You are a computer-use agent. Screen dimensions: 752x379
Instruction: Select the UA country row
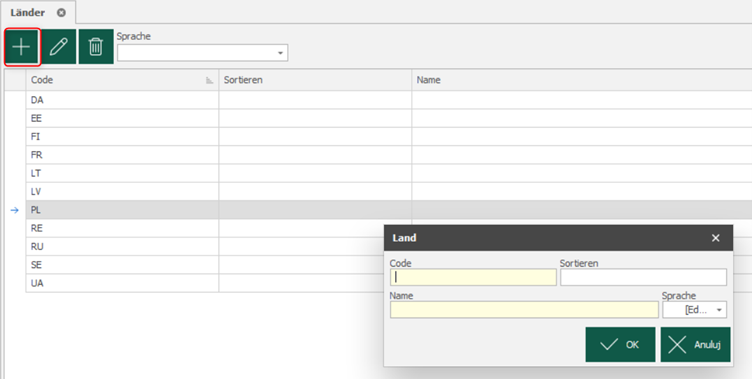click(122, 283)
